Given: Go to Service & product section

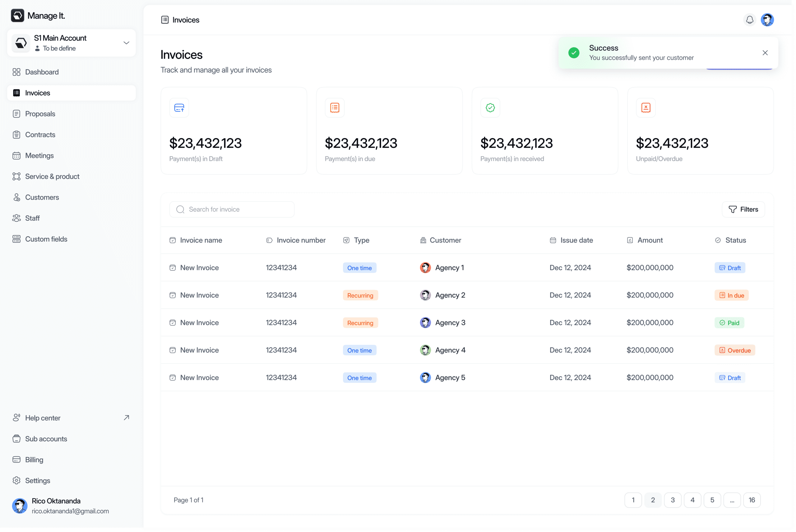Looking at the screenshot, I should 52,176.
